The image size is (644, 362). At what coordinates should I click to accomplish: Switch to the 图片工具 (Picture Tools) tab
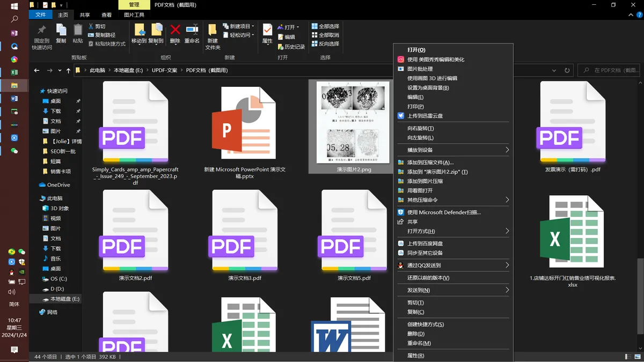pos(134,15)
